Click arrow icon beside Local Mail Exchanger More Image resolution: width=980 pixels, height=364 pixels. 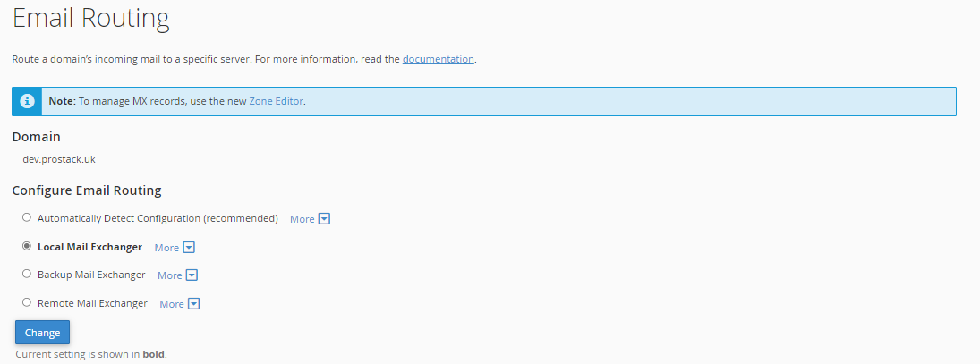coord(189,247)
